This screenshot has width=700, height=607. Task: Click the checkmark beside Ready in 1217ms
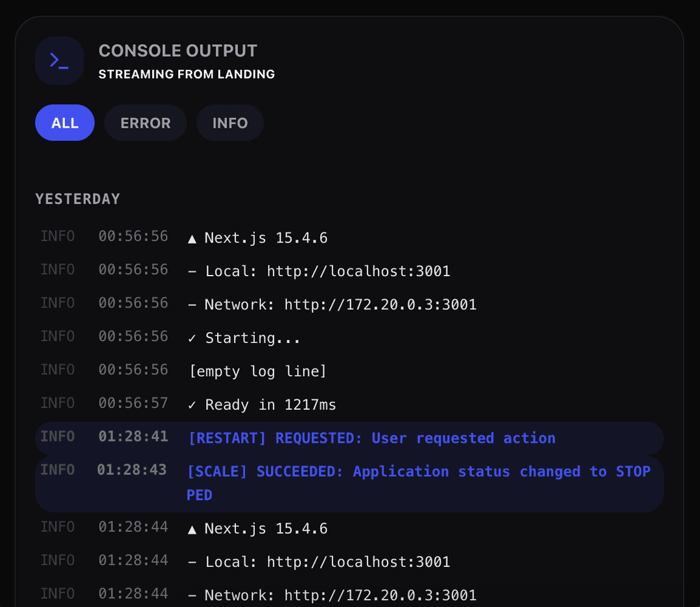click(192, 405)
